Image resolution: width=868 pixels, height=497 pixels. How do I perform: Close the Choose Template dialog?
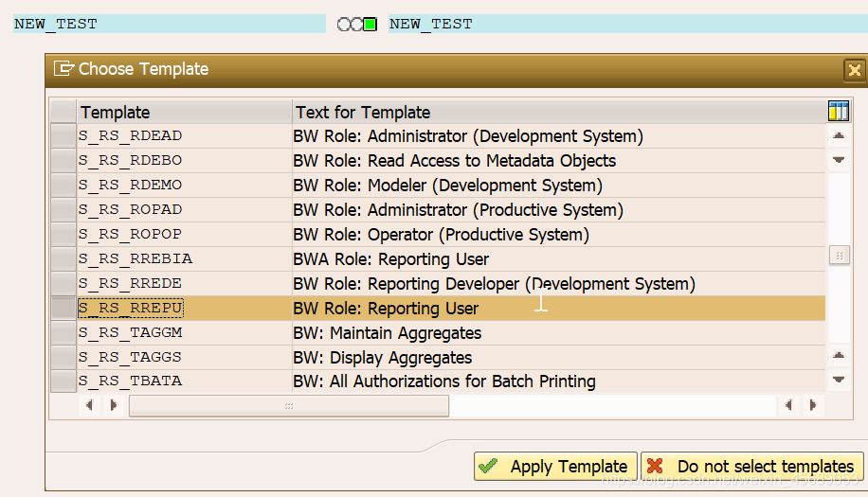pos(854,70)
